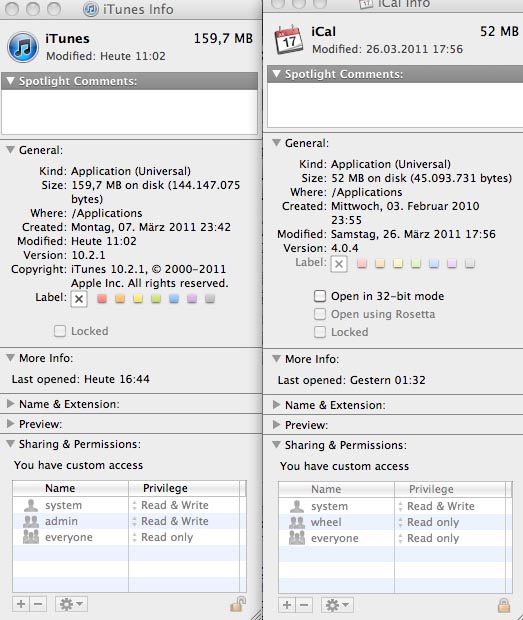The width and height of the screenshot is (523, 620).
Task: Collapse Spotlight Comments section in iCal Info
Action: 277,74
